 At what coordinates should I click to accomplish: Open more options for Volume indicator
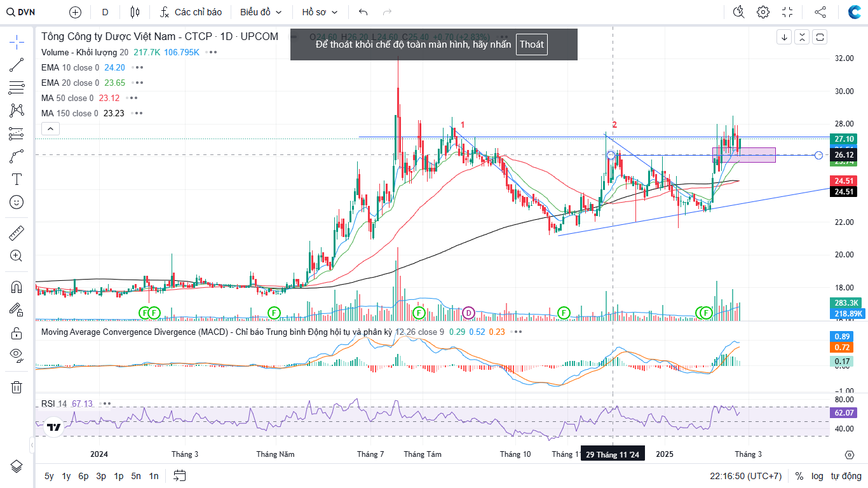pos(212,52)
